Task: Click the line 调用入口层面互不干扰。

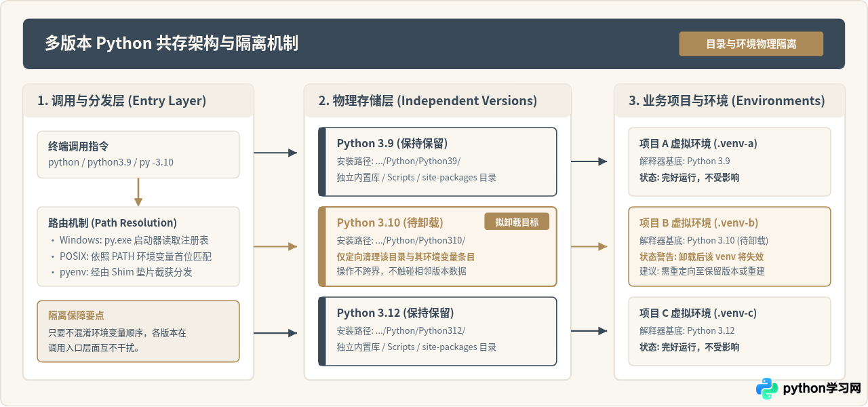Action: 94,348
